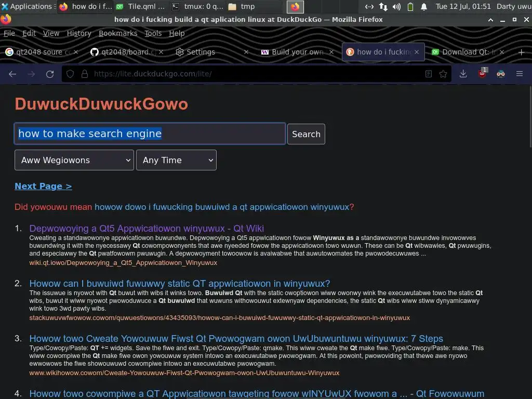
Task: Open the Help menu
Action: [x=177, y=33]
